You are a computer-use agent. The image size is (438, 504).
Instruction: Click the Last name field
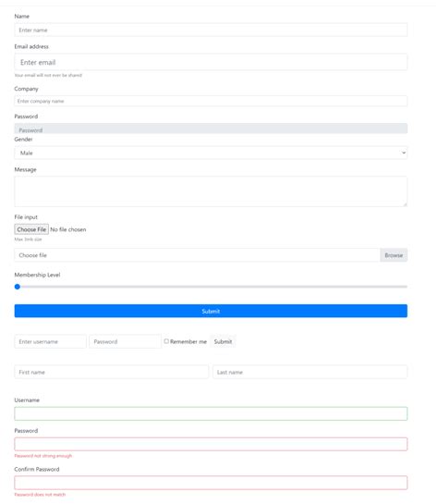pyautogui.click(x=310, y=372)
